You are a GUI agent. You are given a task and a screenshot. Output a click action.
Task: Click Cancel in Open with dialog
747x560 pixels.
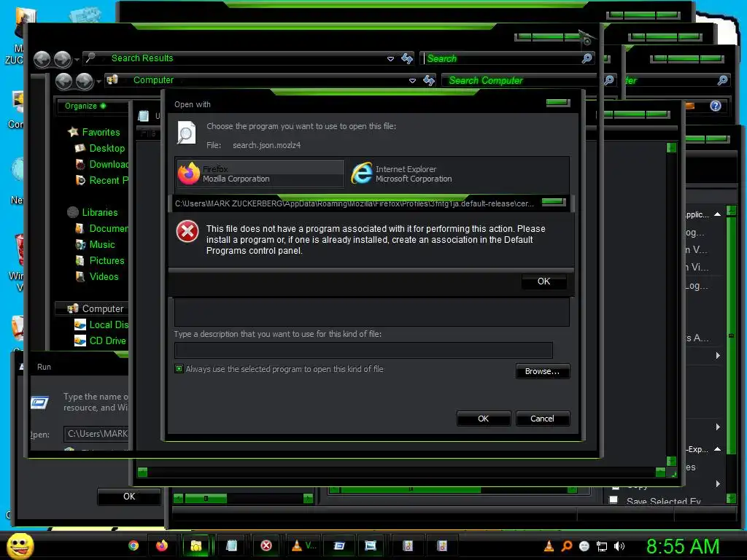542,419
